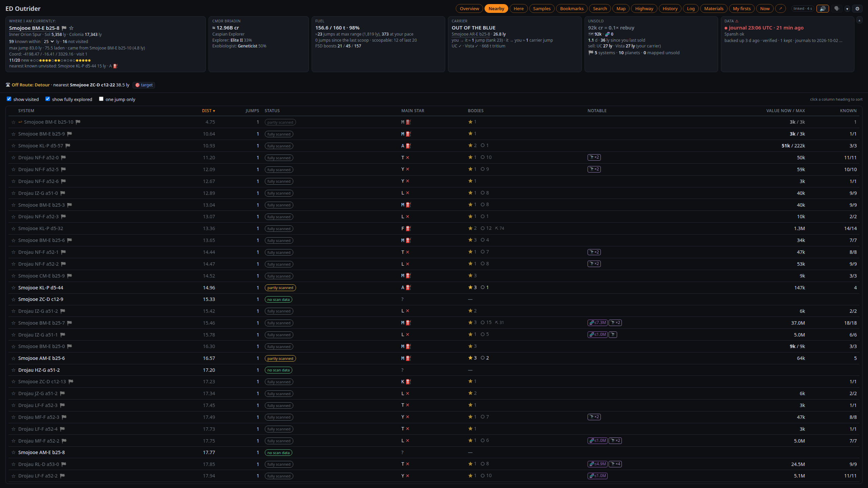Star the Smojooe KL-P d5-44 row
Screen dimensions: 868x488
[14, 288]
